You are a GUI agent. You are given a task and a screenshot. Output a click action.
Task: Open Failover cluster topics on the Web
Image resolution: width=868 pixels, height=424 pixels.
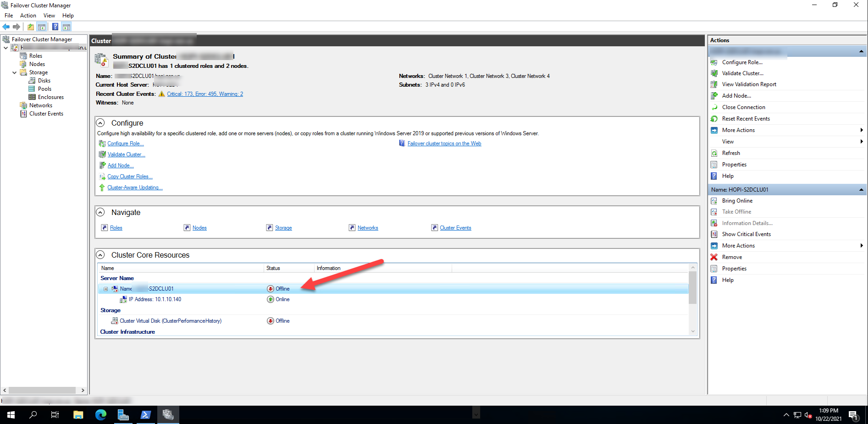[x=444, y=143]
